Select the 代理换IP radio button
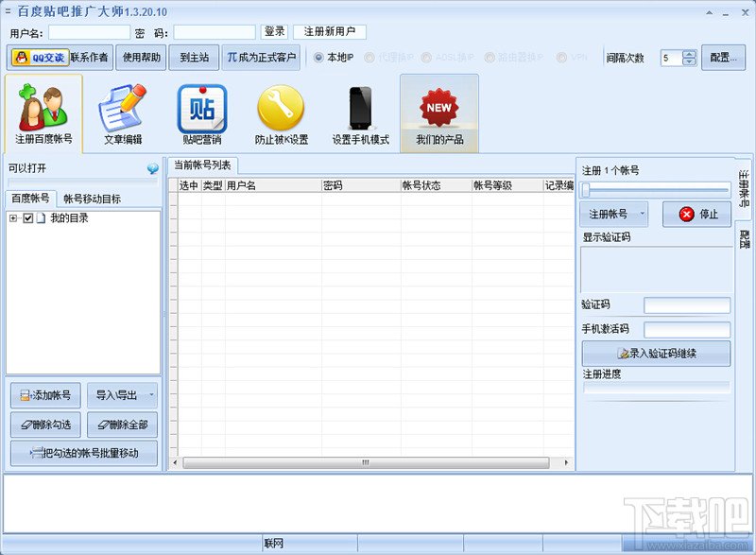This screenshot has width=756, height=555. point(369,58)
